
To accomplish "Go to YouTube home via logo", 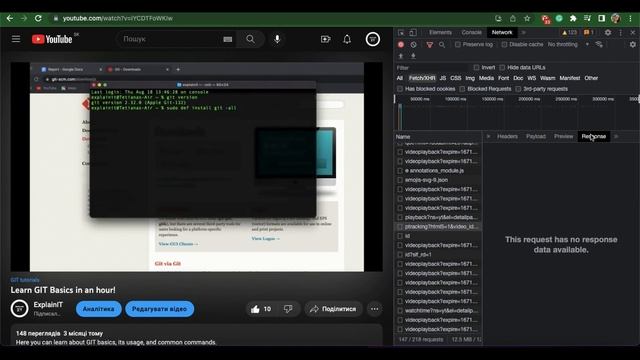I will coord(52,39).
